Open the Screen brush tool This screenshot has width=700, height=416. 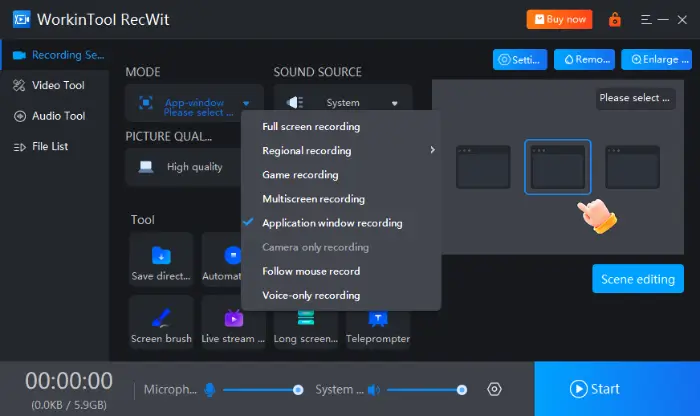click(161, 322)
